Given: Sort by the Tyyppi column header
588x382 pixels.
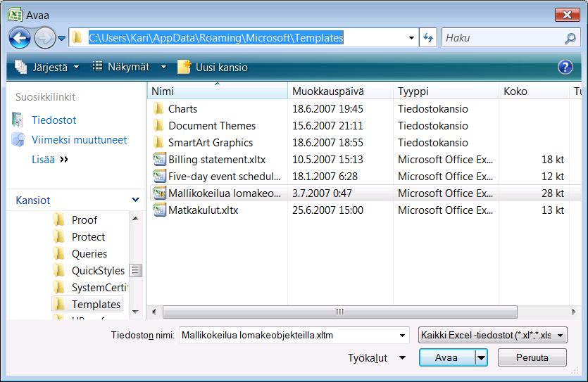Looking at the screenshot, I should coord(446,91).
